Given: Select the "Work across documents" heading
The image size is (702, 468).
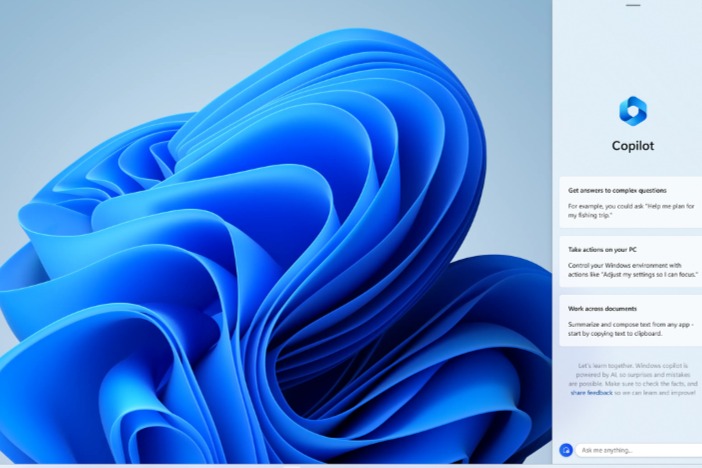Looking at the screenshot, I should (x=605, y=308).
